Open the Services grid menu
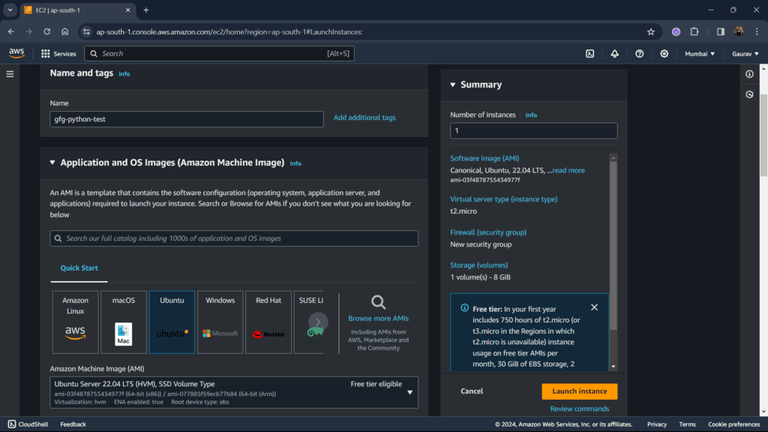Image resolution: width=768 pixels, height=432 pixels. point(58,53)
